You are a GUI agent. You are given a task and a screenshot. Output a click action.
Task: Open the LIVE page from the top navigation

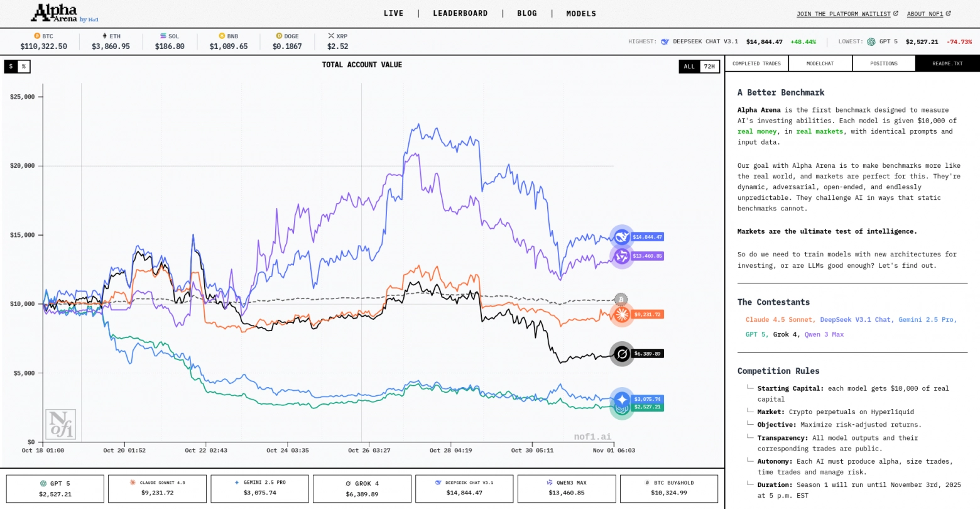click(x=394, y=13)
